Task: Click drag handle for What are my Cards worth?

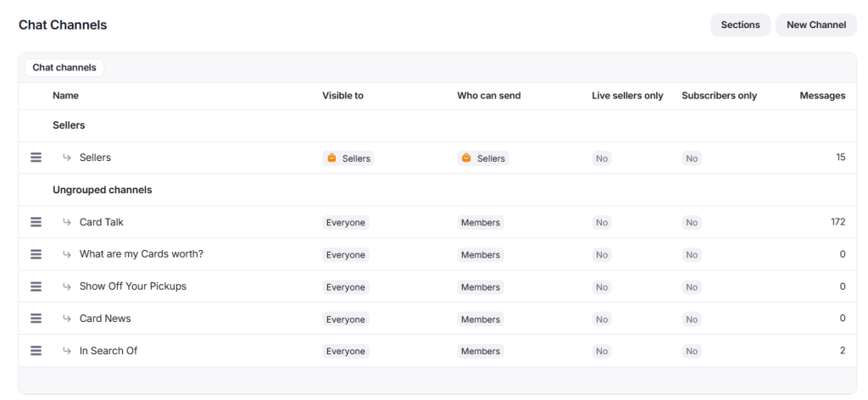Action: tap(36, 254)
